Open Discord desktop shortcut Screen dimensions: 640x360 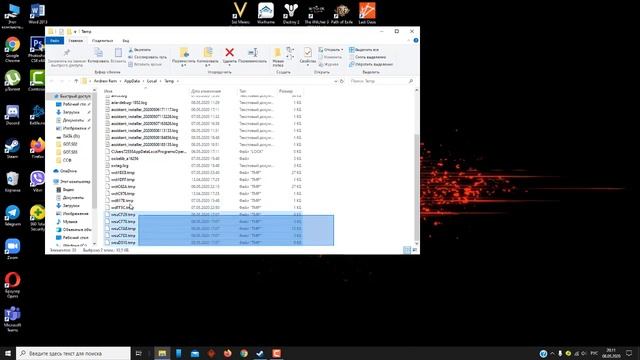pyautogui.click(x=12, y=115)
